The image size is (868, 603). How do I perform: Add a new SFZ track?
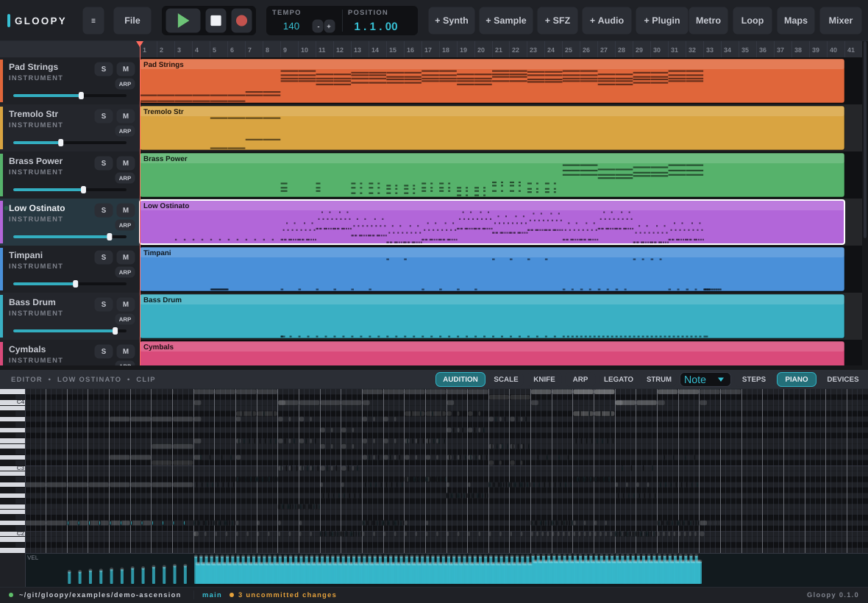557,21
